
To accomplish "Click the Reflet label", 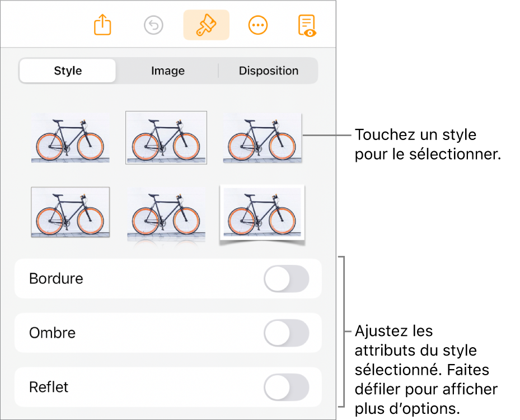I will point(49,387).
